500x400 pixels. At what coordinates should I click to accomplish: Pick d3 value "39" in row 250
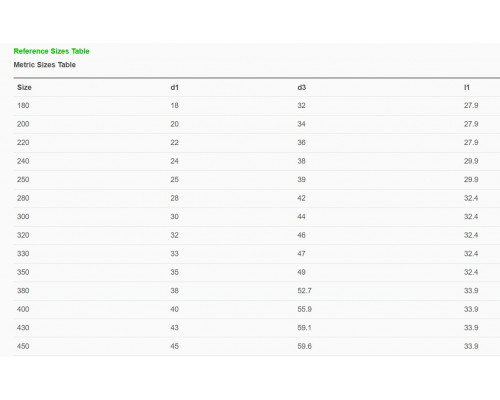tap(301, 179)
